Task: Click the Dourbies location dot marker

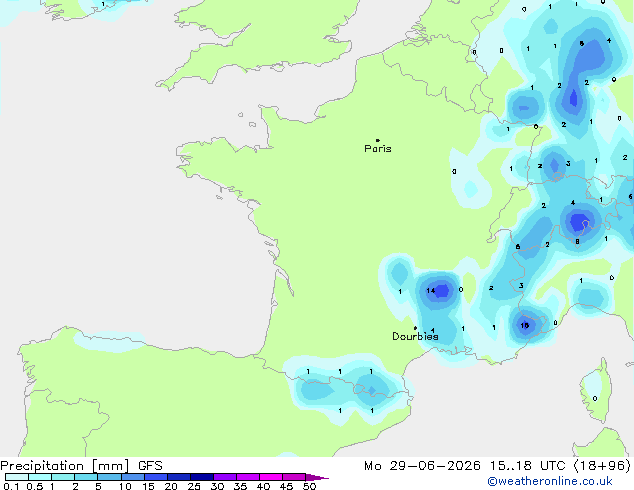Action: tap(415, 328)
